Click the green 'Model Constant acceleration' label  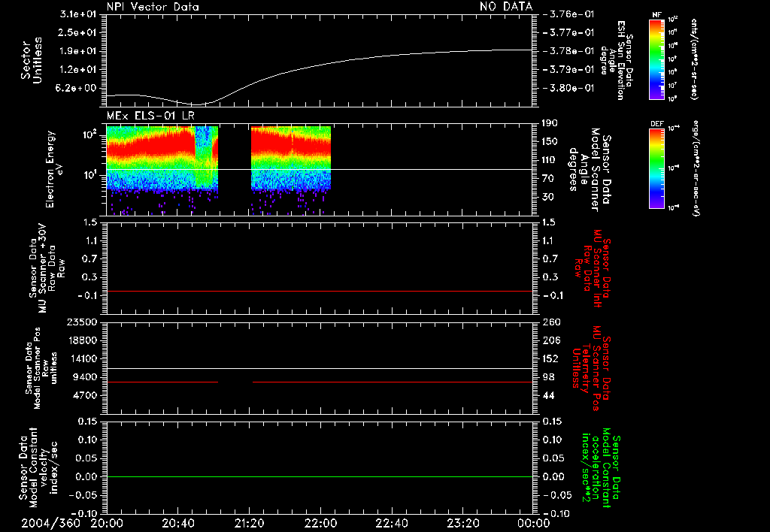coord(601,467)
